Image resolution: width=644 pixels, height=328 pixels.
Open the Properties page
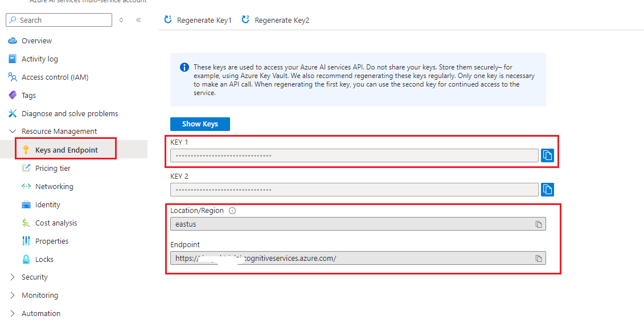click(x=52, y=241)
